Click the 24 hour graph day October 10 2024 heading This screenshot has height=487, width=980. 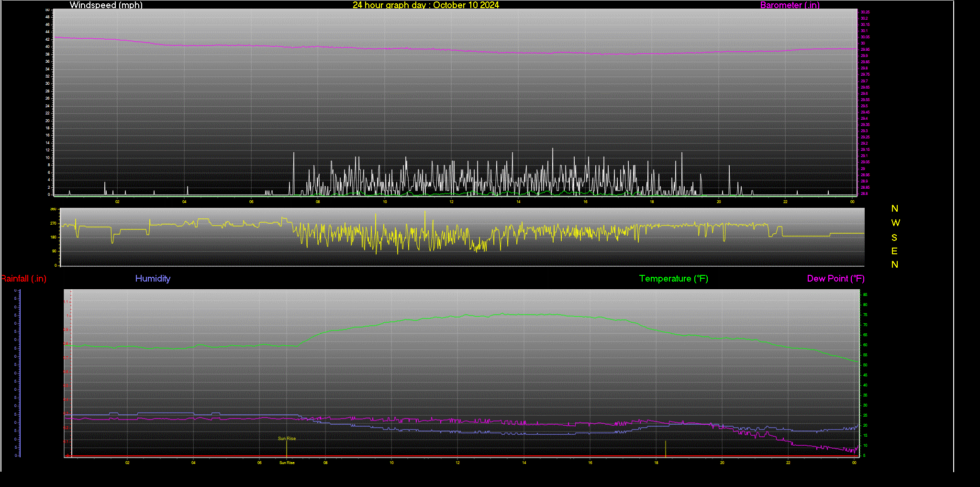[426, 5]
